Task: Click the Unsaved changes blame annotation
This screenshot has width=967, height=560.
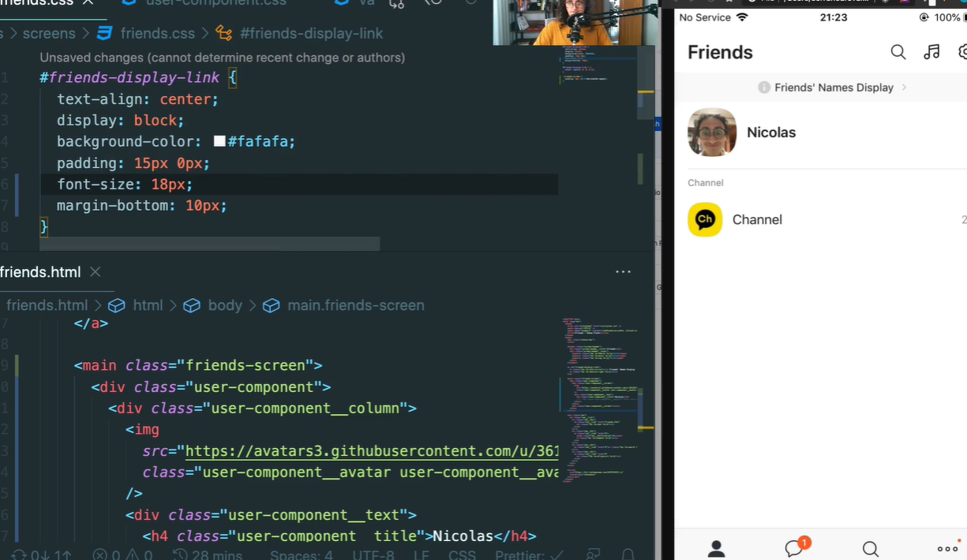Action: (222, 58)
